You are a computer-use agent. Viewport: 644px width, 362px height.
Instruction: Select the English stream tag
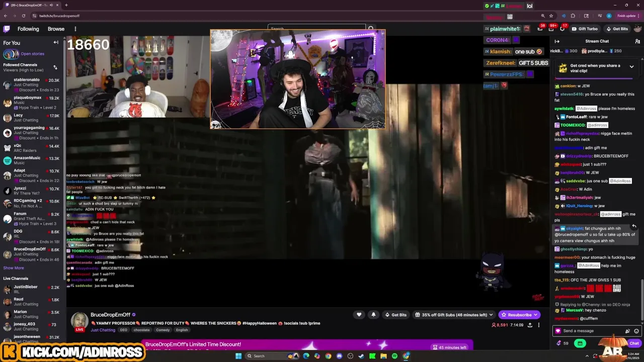pos(182,330)
